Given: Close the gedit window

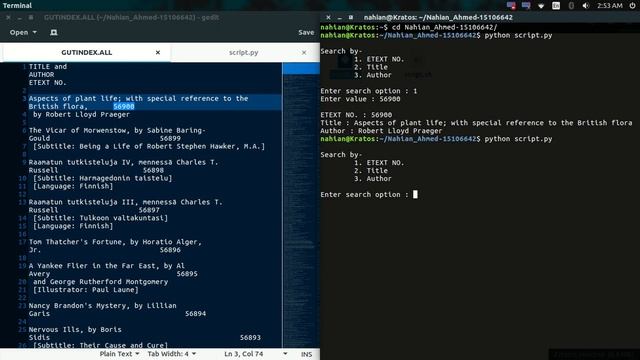Looking at the screenshot, I should click(x=8, y=18).
